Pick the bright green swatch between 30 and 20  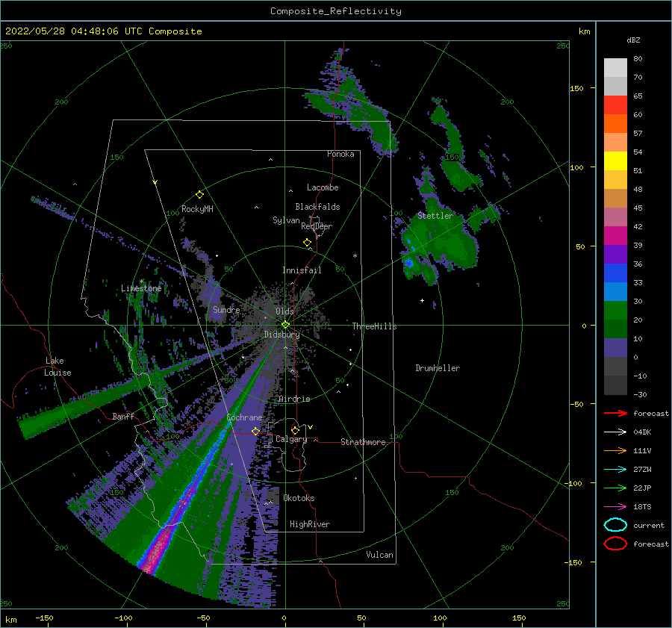click(615, 311)
